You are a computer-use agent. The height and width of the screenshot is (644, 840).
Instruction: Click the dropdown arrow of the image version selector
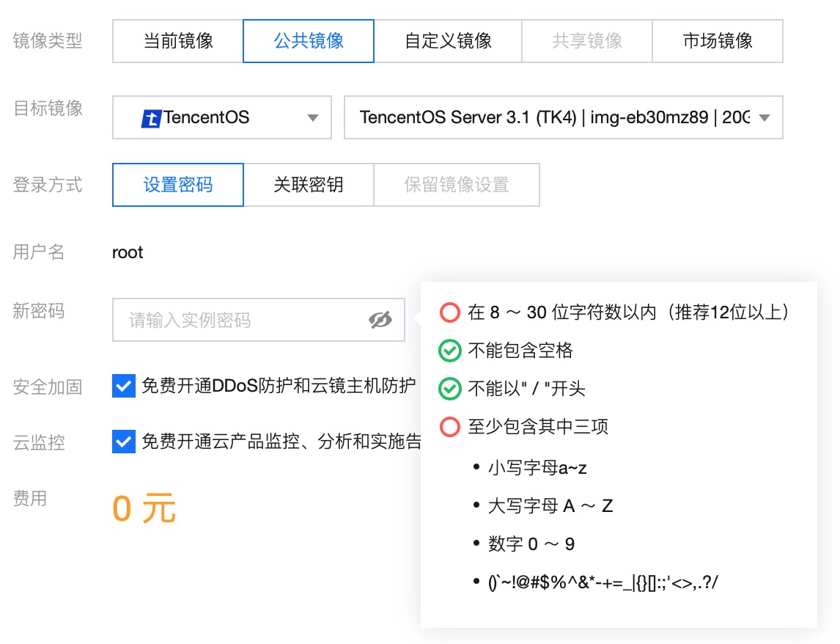click(764, 117)
